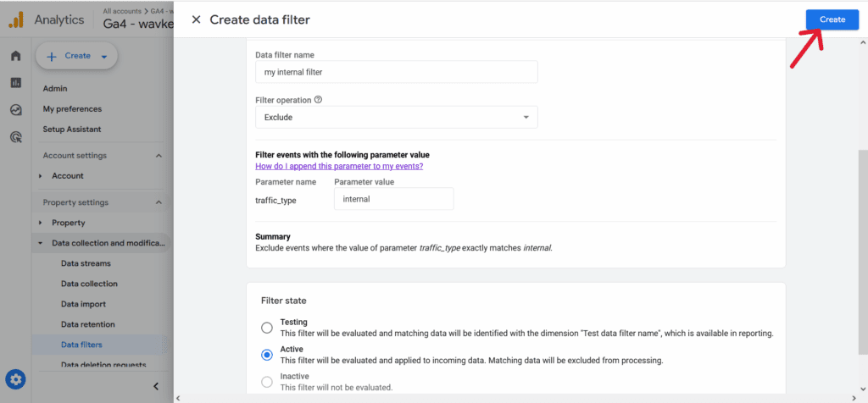Click the 'Filter state' heading
The height and width of the screenshot is (403, 868).
(283, 301)
